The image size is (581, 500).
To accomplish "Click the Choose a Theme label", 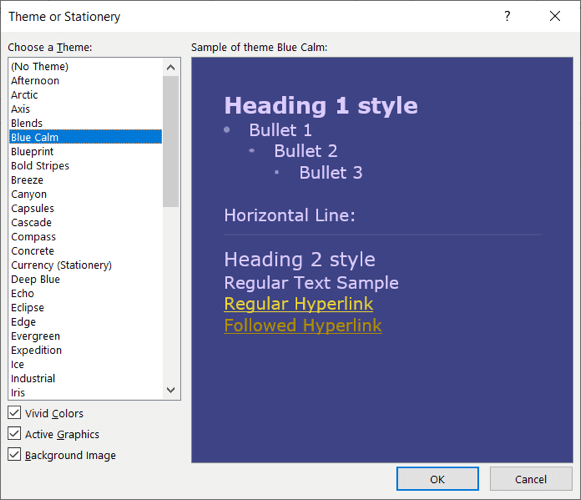I will (50, 47).
